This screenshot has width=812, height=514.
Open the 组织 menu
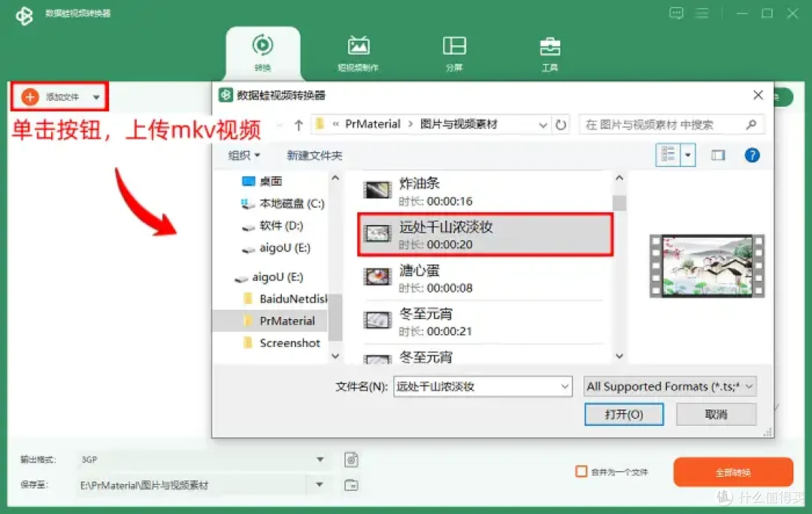(x=244, y=156)
